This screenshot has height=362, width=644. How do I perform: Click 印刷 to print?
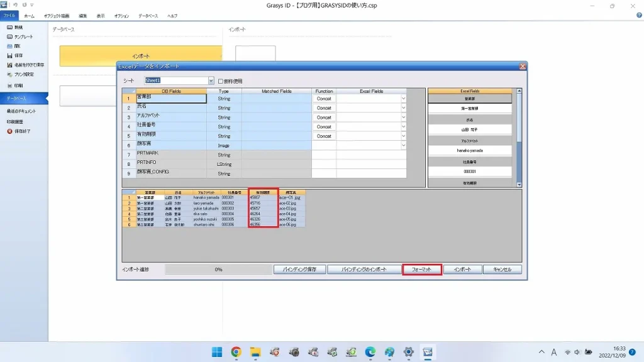(x=15, y=85)
